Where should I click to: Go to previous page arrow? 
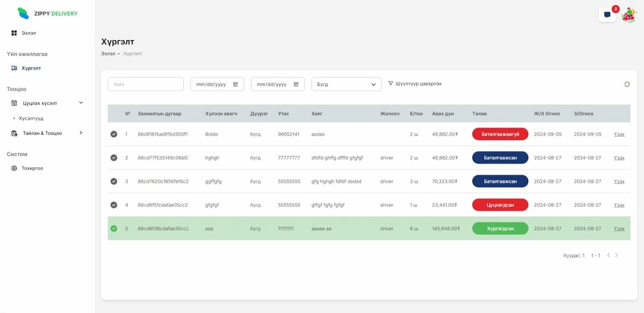pos(609,256)
